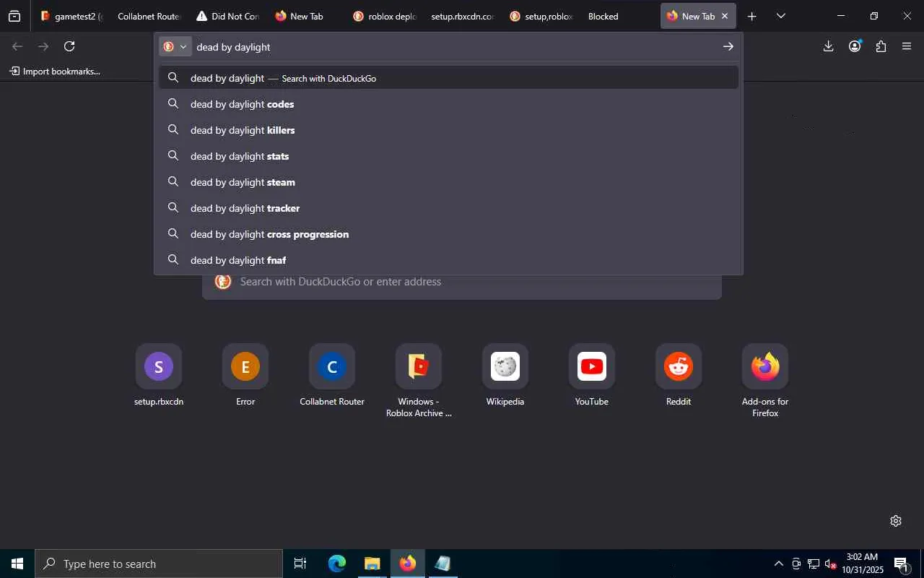Open the taskbar clock and calendar
Viewport: 924px width, 578px height.
[863, 564]
